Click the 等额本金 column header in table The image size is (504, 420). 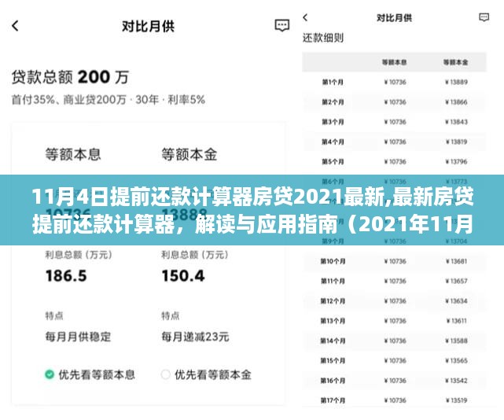click(x=454, y=61)
